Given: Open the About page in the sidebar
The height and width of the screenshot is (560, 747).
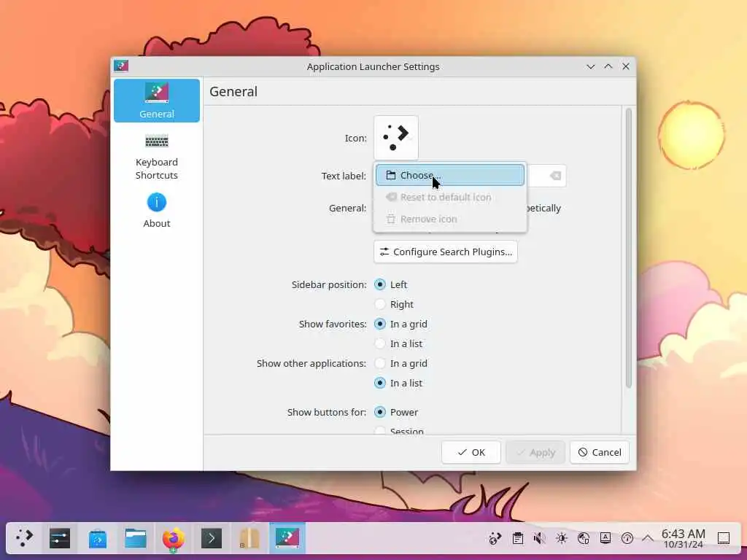Looking at the screenshot, I should pyautogui.click(x=157, y=210).
